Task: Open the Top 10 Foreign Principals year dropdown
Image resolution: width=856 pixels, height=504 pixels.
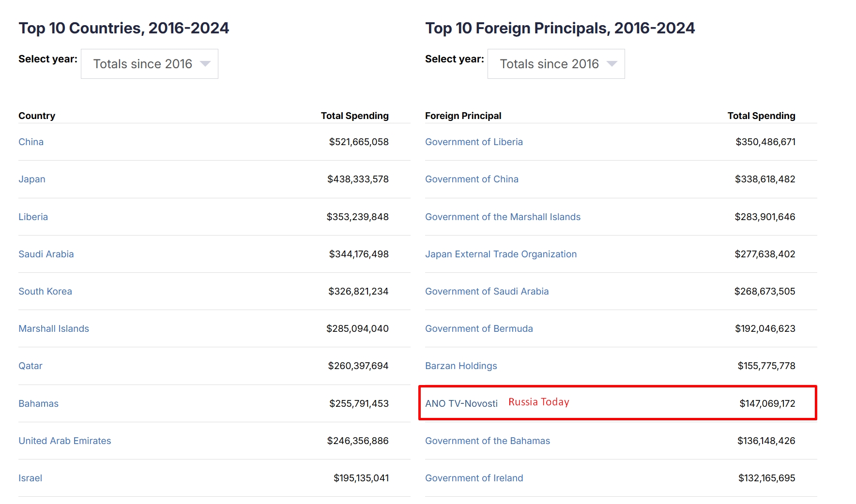Action: pyautogui.click(x=556, y=64)
